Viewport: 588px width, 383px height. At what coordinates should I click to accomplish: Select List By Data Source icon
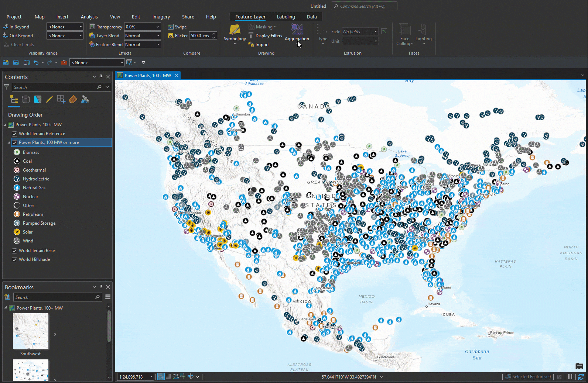25,99
